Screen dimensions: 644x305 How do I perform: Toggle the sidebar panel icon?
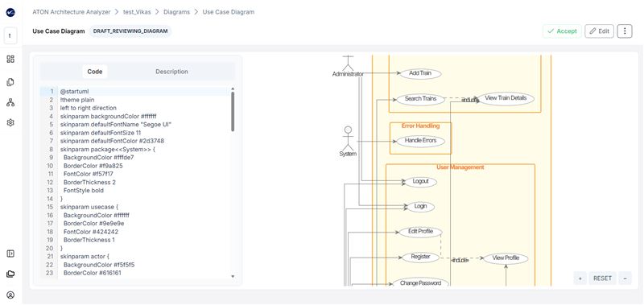10,253
